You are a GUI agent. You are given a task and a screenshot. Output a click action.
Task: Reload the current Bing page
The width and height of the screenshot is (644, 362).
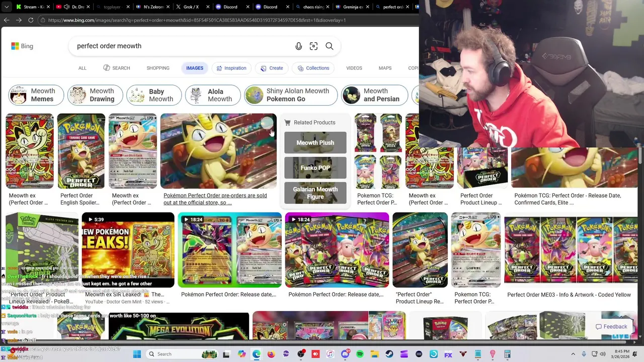click(x=31, y=20)
